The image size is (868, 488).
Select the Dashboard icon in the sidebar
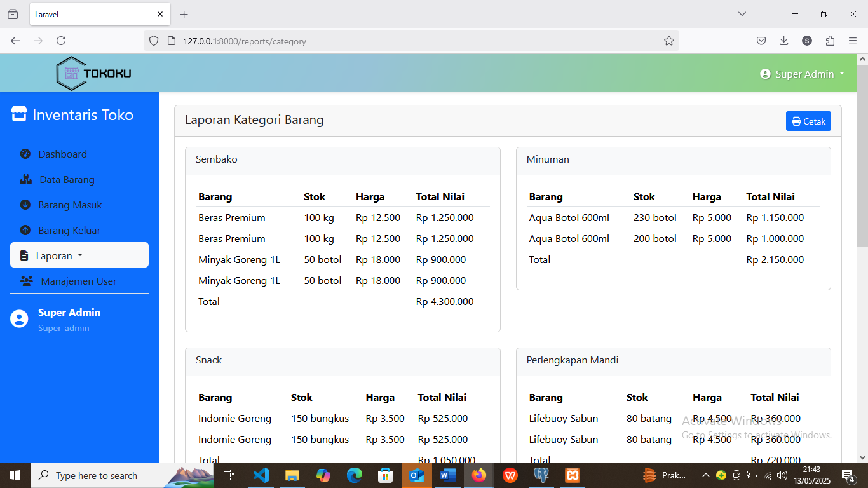click(x=24, y=154)
